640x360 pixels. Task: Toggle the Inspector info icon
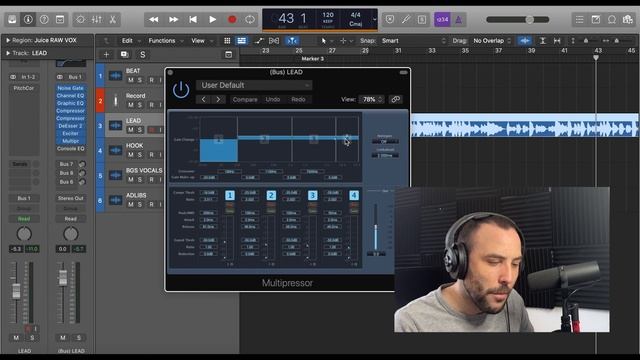(28, 19)
